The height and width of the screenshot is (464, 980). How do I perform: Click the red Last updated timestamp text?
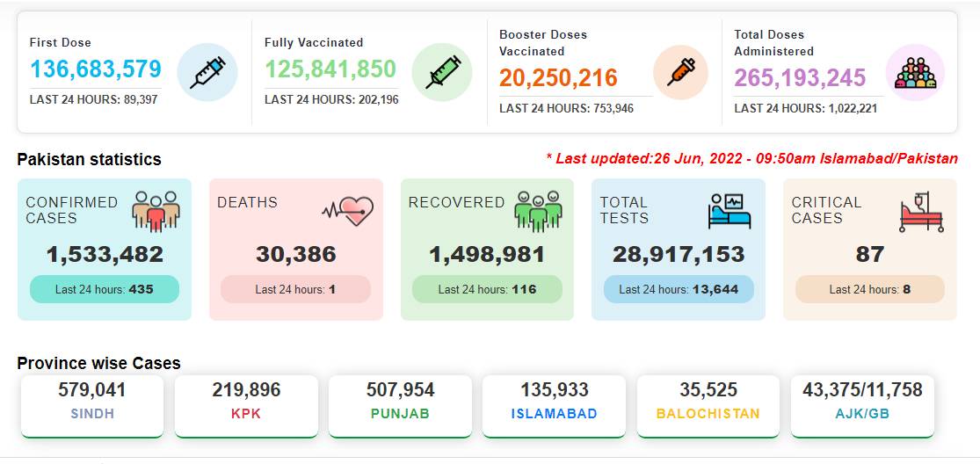(x=751, y=159)
